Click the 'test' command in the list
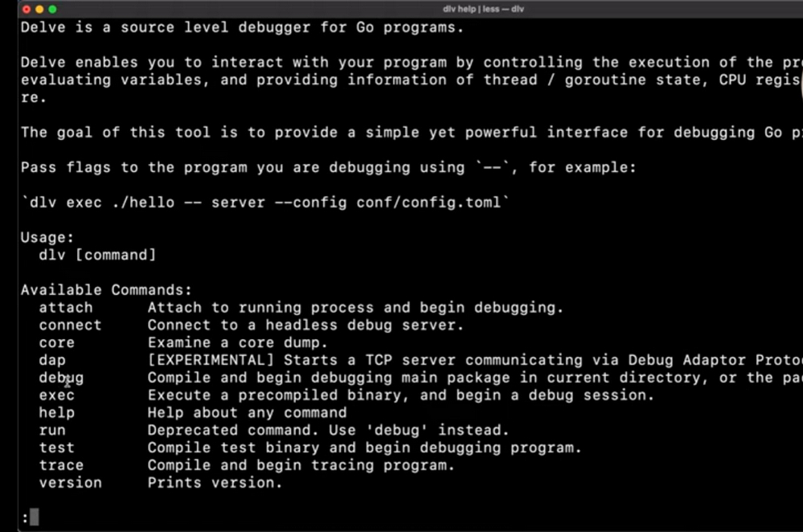This screenshot has height=532, width=803. [x=56, y=448]
